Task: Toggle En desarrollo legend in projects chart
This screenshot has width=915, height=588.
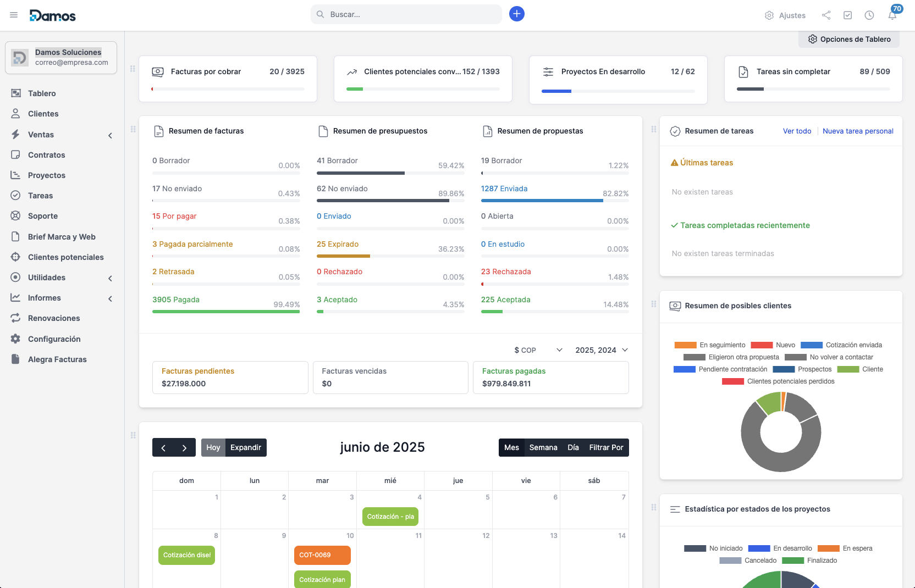Action: point(780,548)
